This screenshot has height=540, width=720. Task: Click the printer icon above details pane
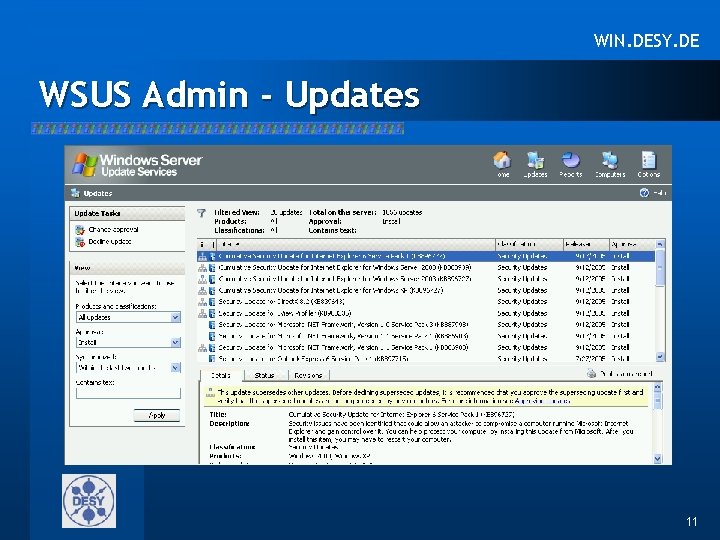(x=591, y=374)
